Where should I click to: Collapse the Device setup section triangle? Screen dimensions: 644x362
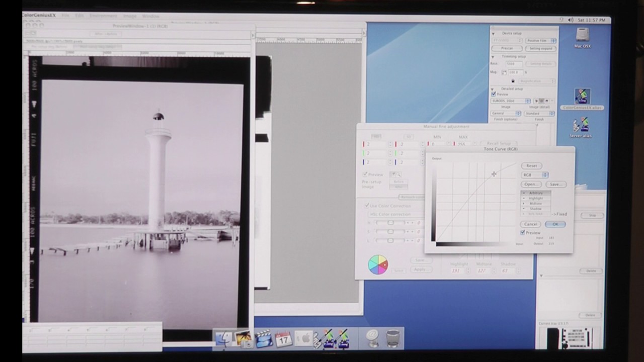[x=494, y=33]
